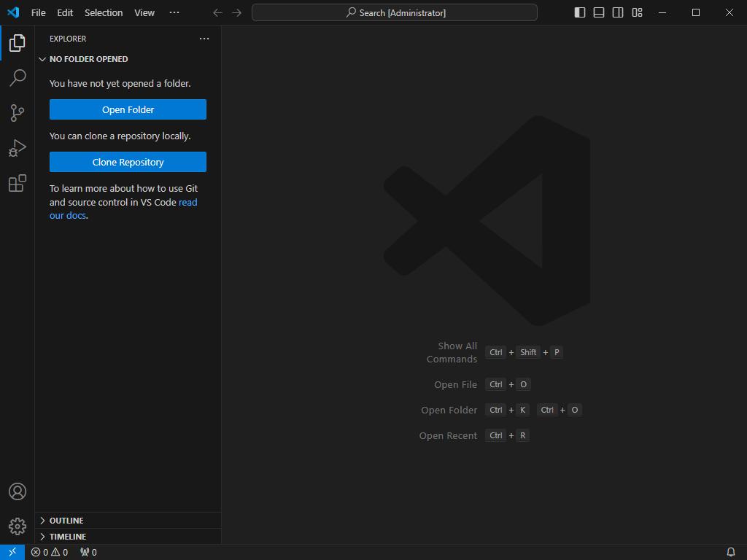Click the notifications bell icon
747x560 pixels.
731,552
